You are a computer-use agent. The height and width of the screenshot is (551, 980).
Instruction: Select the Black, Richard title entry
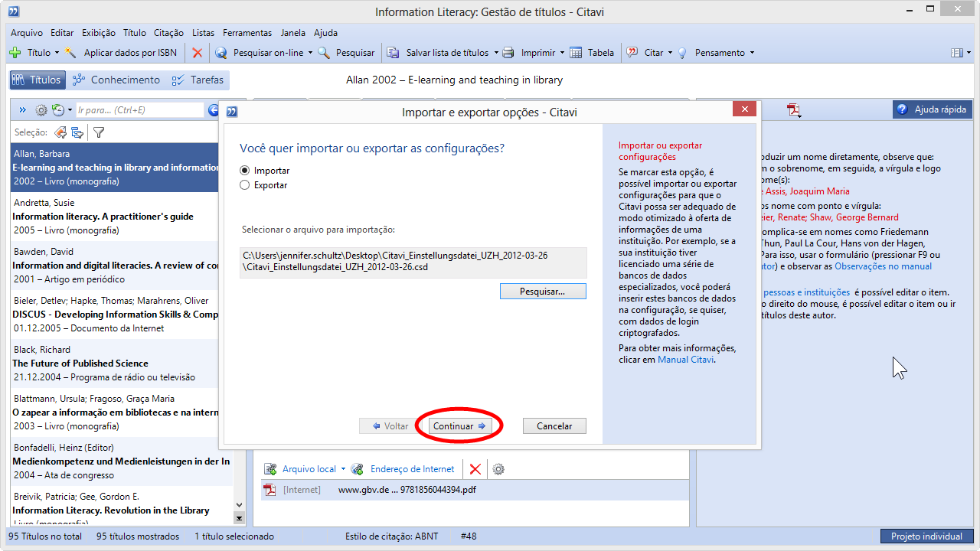121,364
